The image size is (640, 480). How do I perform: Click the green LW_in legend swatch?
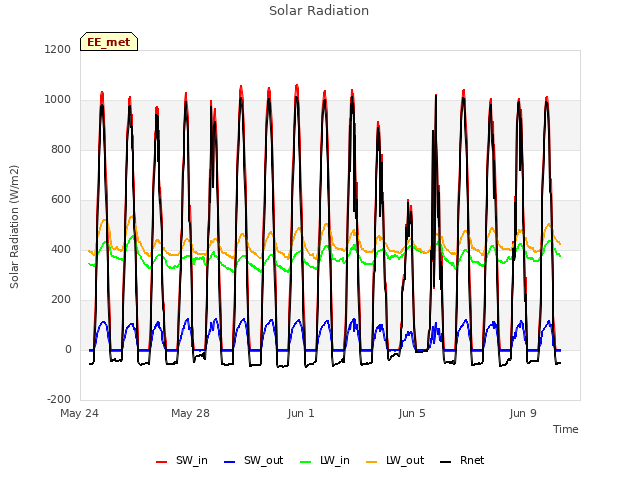(305, 462)
